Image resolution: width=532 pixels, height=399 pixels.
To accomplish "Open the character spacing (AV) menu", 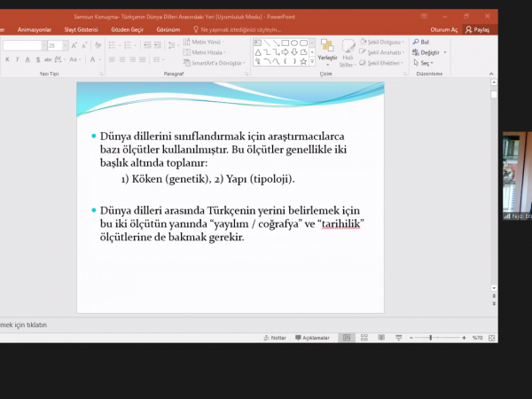I will click(x=59, y=59).
